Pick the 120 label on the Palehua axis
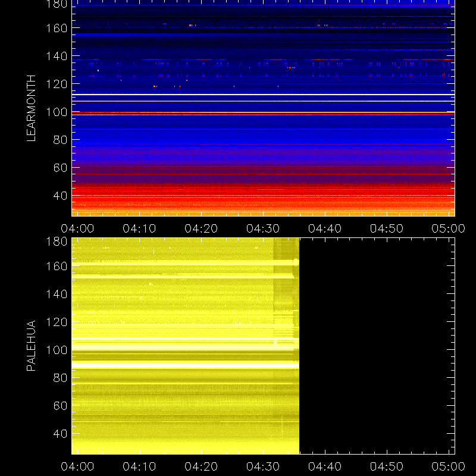Viewport: 476px width, 476px height. click(57, 322)
